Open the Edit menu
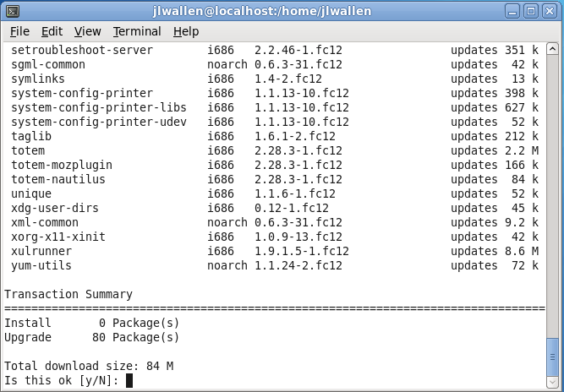The image size is (564, 392). coord(52,31)
